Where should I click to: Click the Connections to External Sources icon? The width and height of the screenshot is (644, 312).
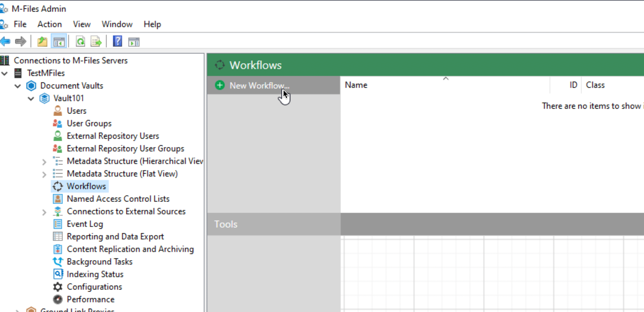[x=58, y=211]
